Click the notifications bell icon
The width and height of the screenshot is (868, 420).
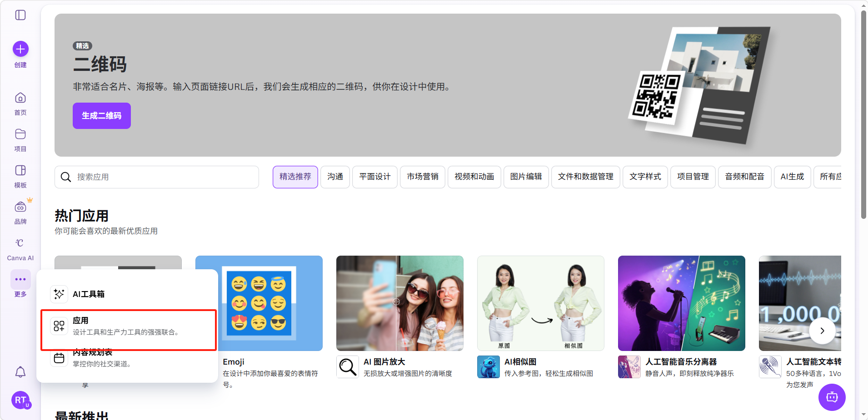pos(20,372)
